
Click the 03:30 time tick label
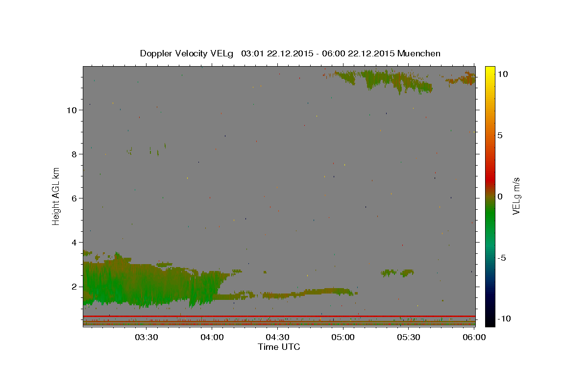(x=146, y=337)
